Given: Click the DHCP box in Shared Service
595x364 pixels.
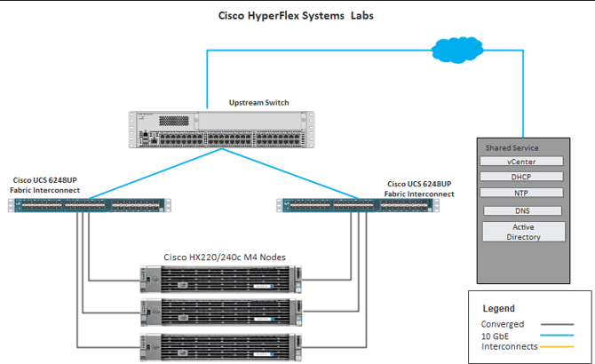Looking at the screenshot, I should pos(521,177).
